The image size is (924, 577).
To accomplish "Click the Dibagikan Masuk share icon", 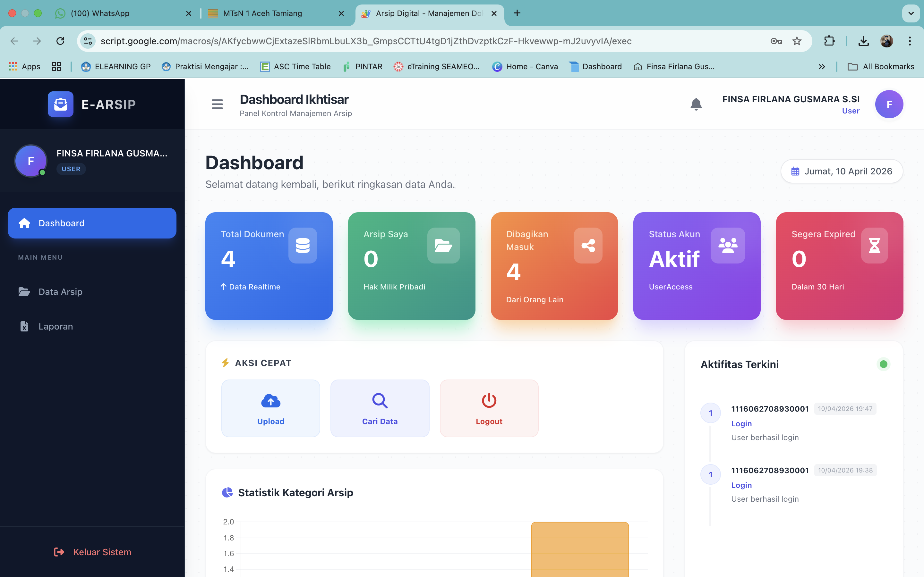I will click(588, 245).
